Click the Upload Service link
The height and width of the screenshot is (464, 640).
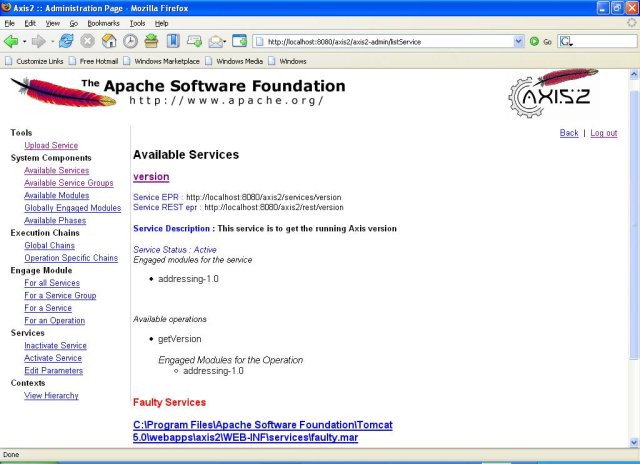pyautogui.click(x=51, y=145)
